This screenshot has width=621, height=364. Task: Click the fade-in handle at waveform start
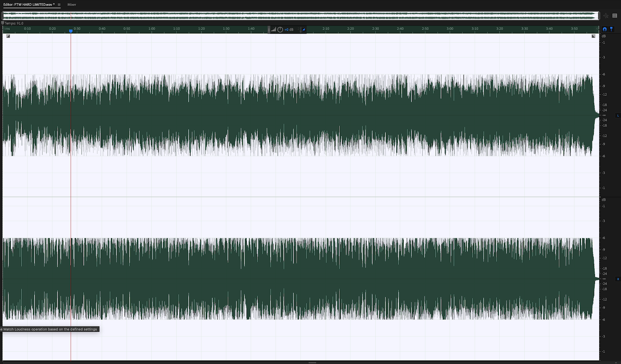8,36
